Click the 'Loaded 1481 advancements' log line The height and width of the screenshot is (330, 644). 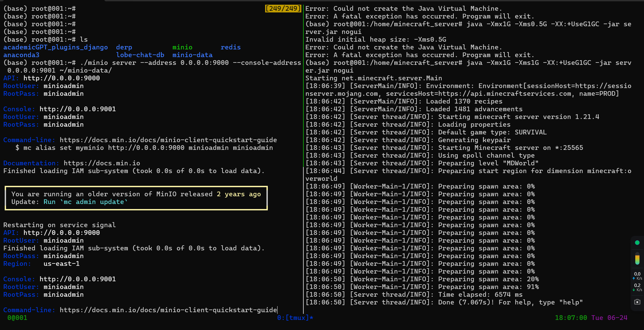pos(414,109)
